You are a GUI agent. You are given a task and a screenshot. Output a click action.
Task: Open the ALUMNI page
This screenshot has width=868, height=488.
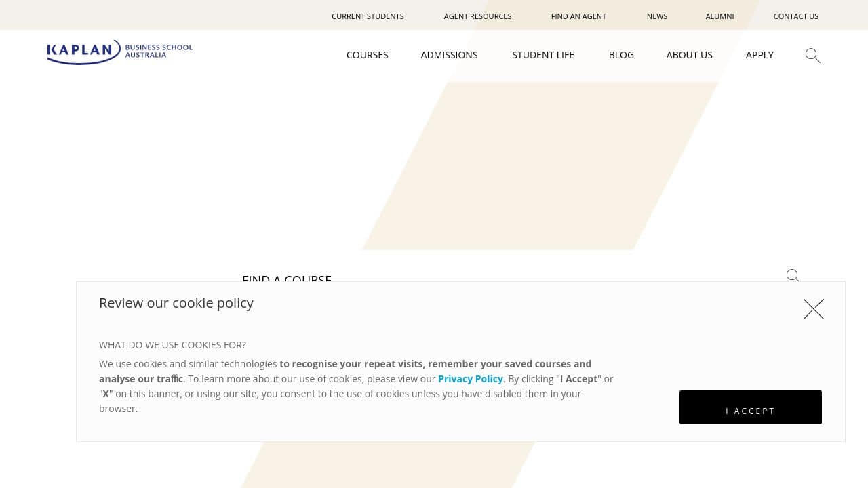click(x=719, y=16)
